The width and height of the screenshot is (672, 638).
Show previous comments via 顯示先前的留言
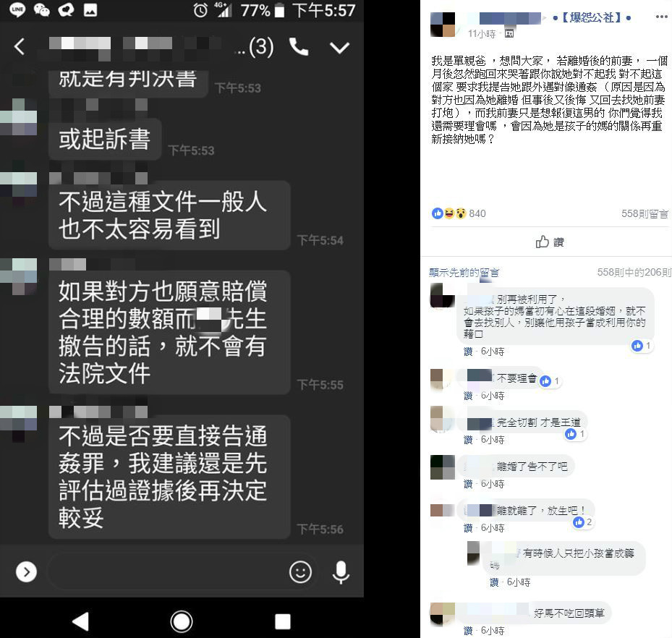click(464, 272)
